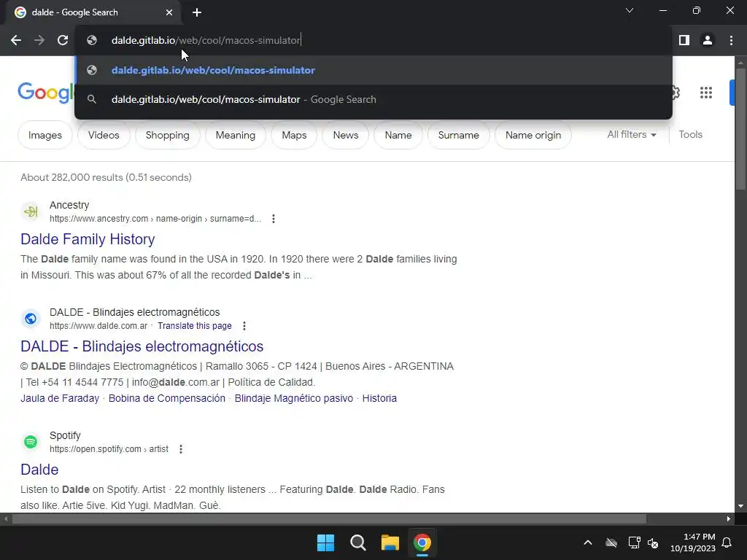Select the Name filter chip
747x560 pixels.
pos(398,135)
